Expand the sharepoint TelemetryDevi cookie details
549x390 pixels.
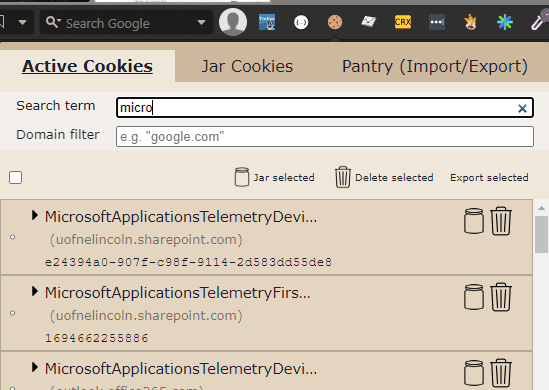34,215
